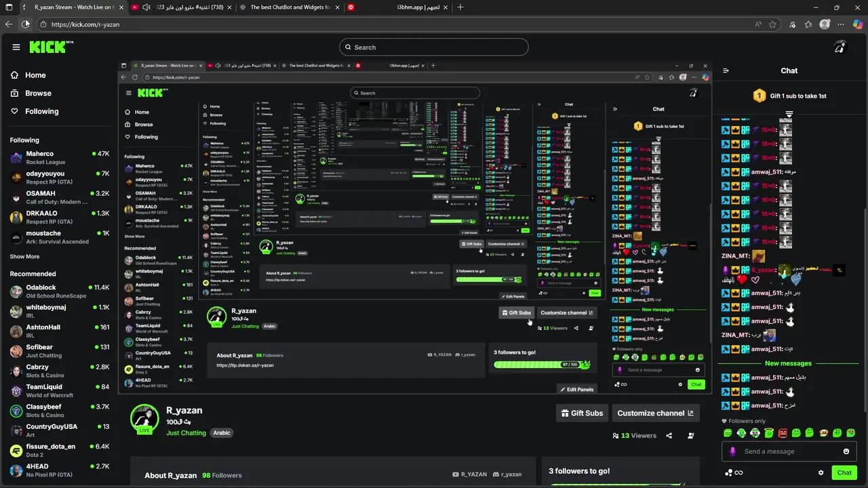The image size is (868, 488).
Task: Send message with green Chat button
Action: (x=844, y=473)
